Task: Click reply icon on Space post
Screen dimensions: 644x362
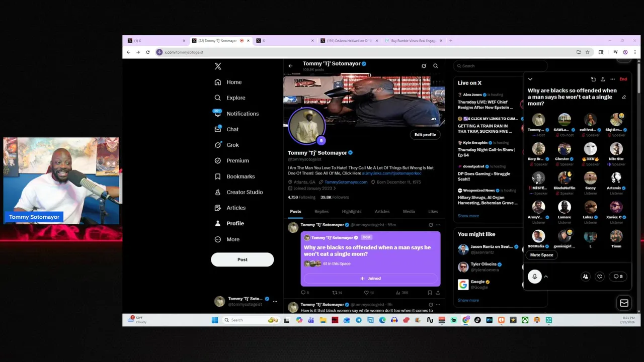Action: pyautogui.click(x=304, y=292)
